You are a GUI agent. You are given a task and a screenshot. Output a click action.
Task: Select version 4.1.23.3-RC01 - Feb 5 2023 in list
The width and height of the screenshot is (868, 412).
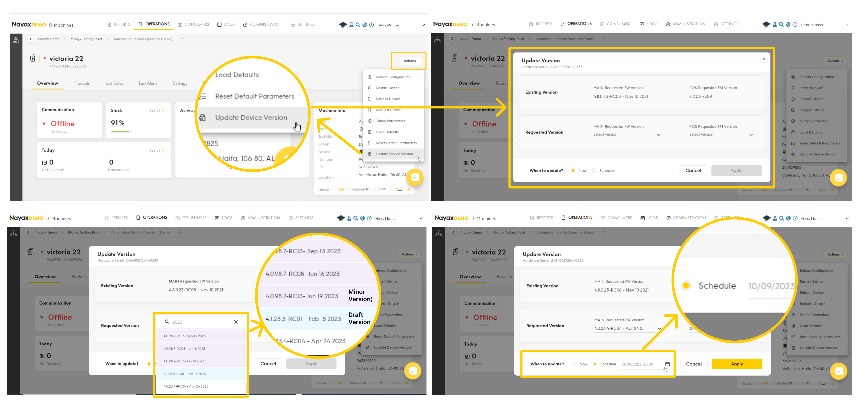click(x=201, y=374)
